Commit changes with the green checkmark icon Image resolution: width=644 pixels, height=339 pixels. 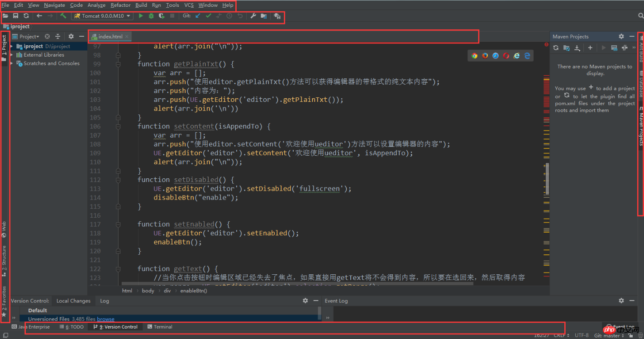click(x=208, y=16)
